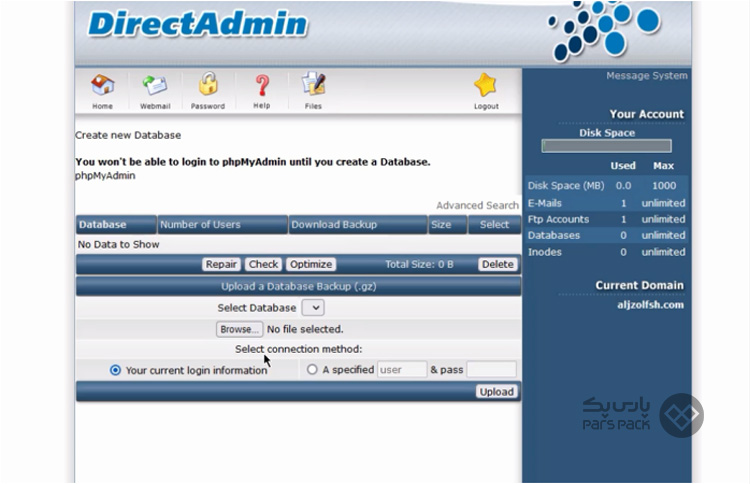Focus the pass input field
The height and width of the screenshot is (484, 750).
[491, 370]
